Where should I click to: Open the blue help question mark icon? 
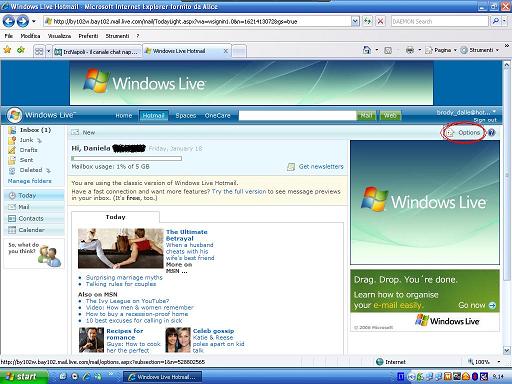pyautogui.click(x=491, y=133)
